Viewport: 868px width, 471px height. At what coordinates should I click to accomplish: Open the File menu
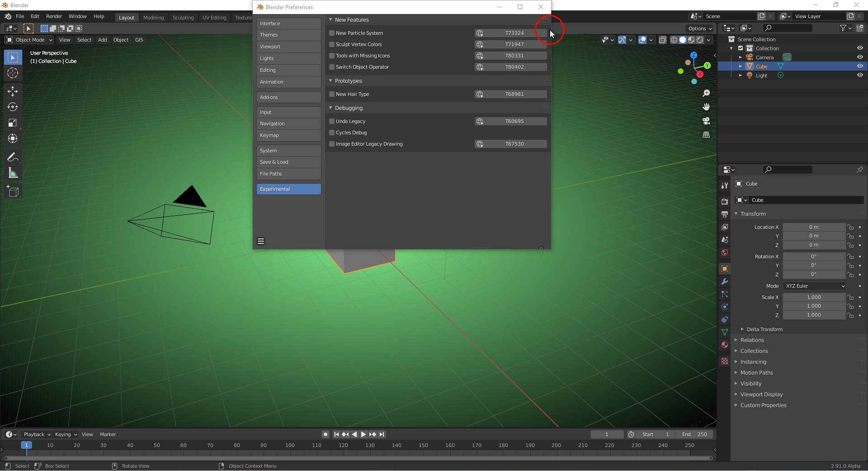click(20, 16)
